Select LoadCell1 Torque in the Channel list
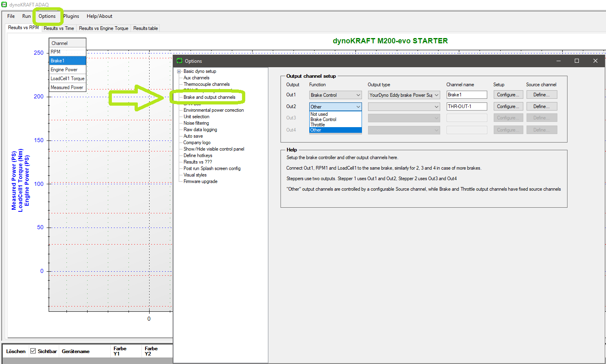The width and height of the screenshot is (606, 364). [x=68, y=79]
